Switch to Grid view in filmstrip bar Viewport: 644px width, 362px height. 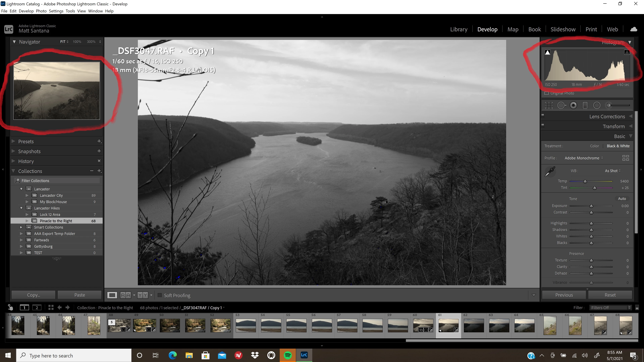click(x=51, y=308)
